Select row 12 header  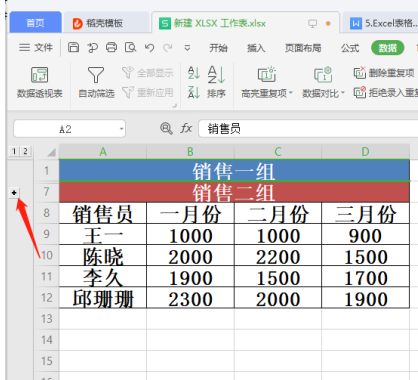(47, 297)
